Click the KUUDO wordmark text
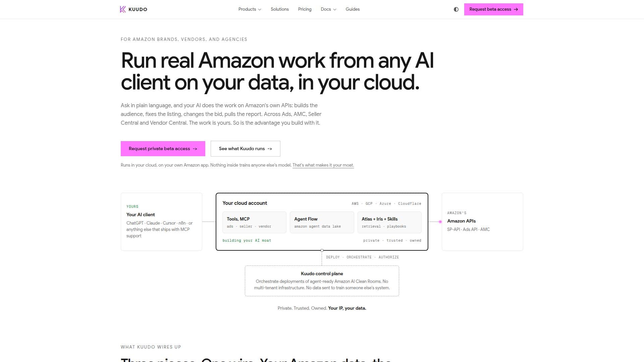 click(138, 9)
